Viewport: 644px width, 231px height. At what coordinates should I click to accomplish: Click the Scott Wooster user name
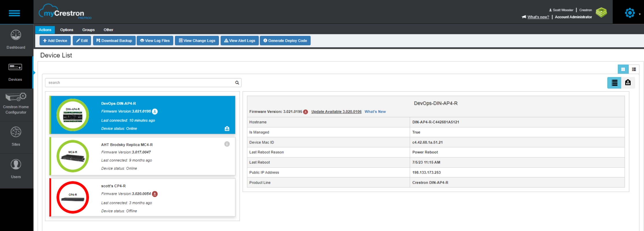tap(563, 10)
